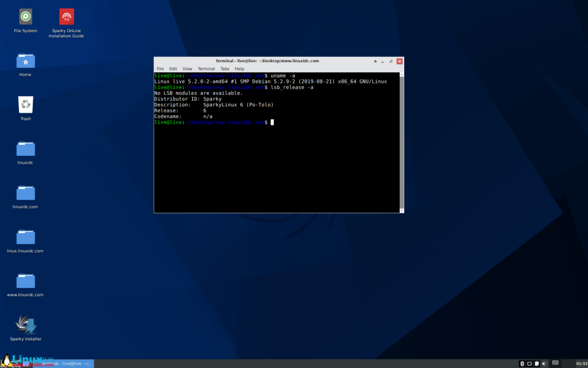Open the Terminal menu

coord(206,68)
